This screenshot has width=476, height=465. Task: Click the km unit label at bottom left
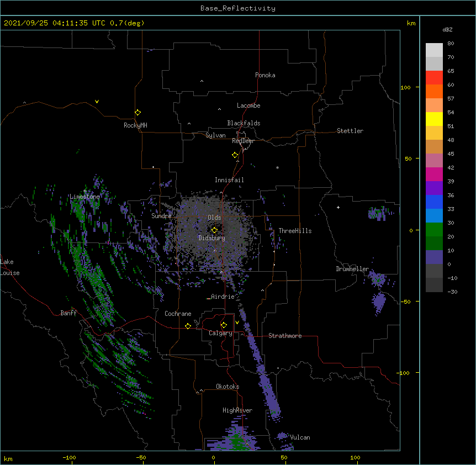pos(8,458)
